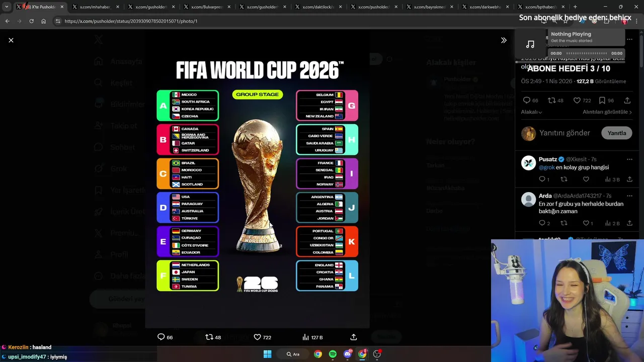Screen dimensions: 644x362
Task: Collapse the side panel with the double-chevron icon
Action: [x=504, y=40]
